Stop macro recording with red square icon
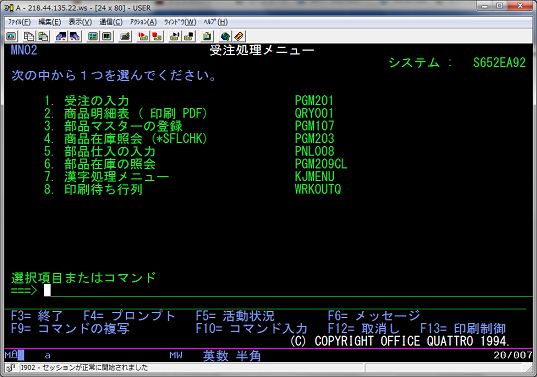This screenshot has width=537, height=377. 157,36
